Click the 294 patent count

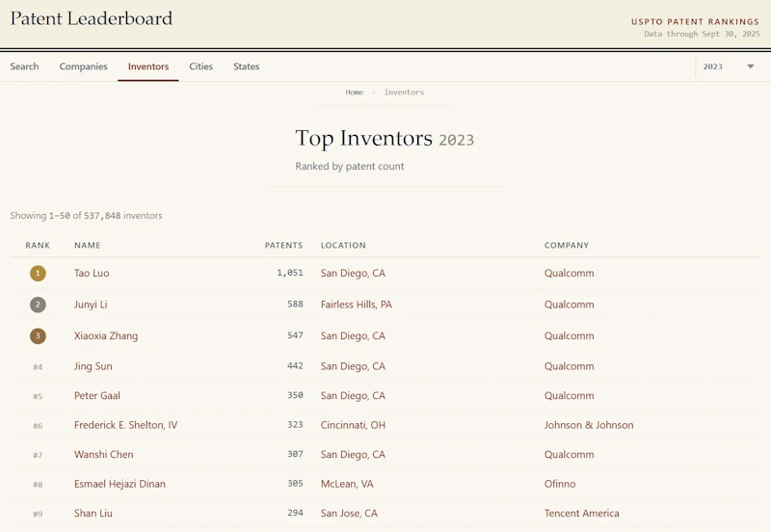point(295,513)
